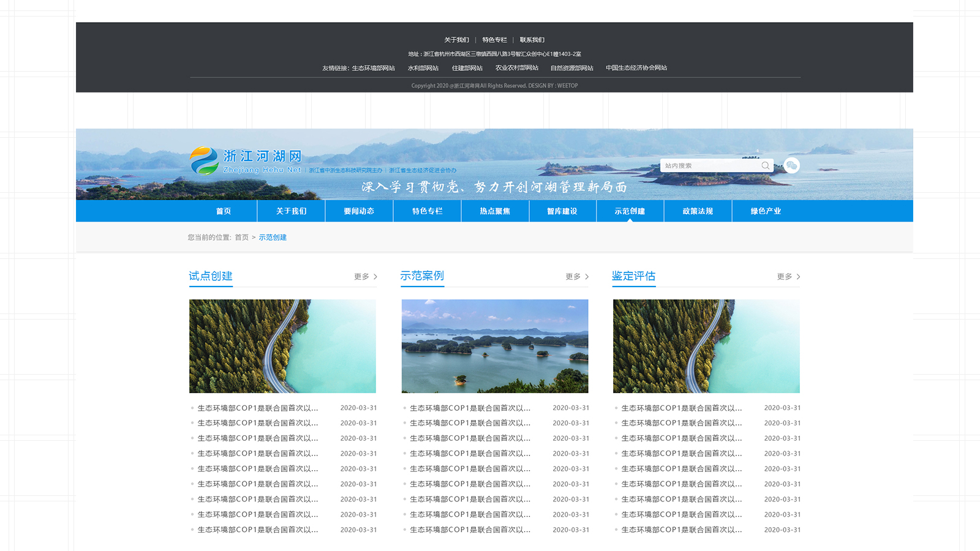The height and width of the screenshot is (551, 980).
Task: Open the forest road image under 试点创建
Action: [x=282, y=346]
